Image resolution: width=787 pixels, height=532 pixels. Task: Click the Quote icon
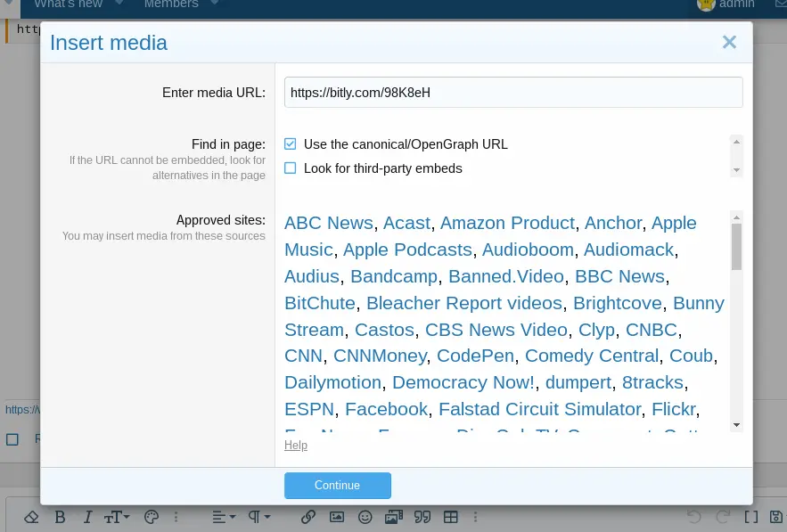click(422, 517)
